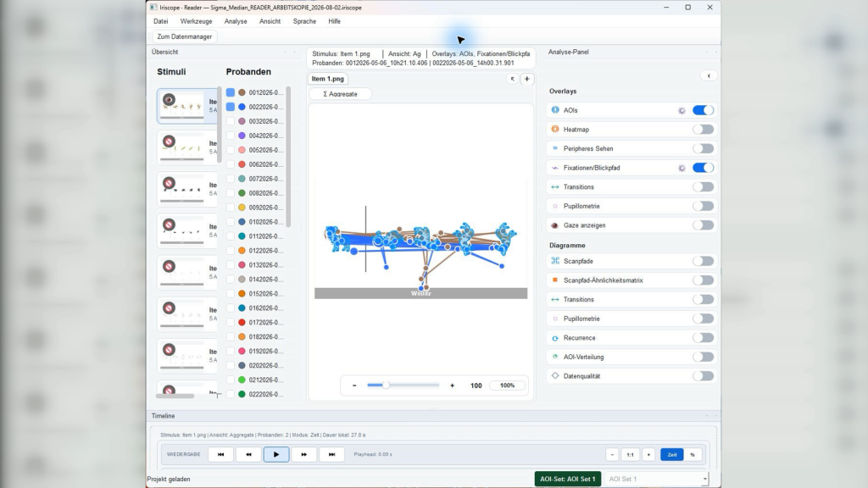
Task: Click the Peripheres Sehen icon
Action: coord(555,148)
